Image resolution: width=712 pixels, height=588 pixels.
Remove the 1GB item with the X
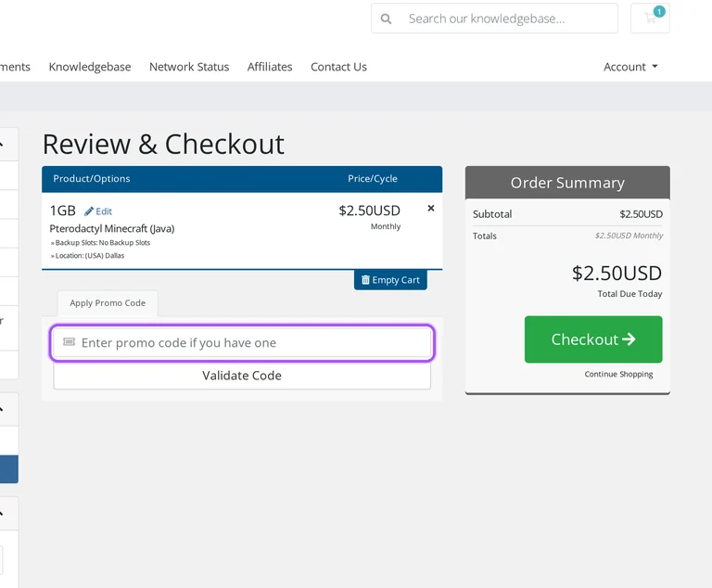(x=431, y=208)
